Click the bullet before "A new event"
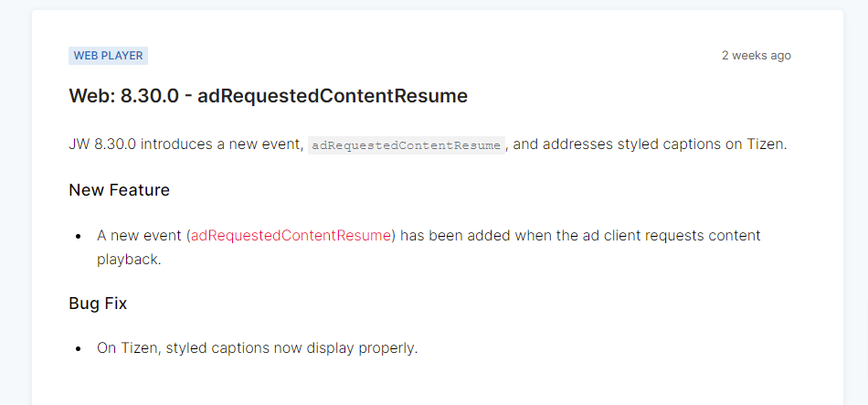This screenshot has width=868, height=405. click(79, 237)
